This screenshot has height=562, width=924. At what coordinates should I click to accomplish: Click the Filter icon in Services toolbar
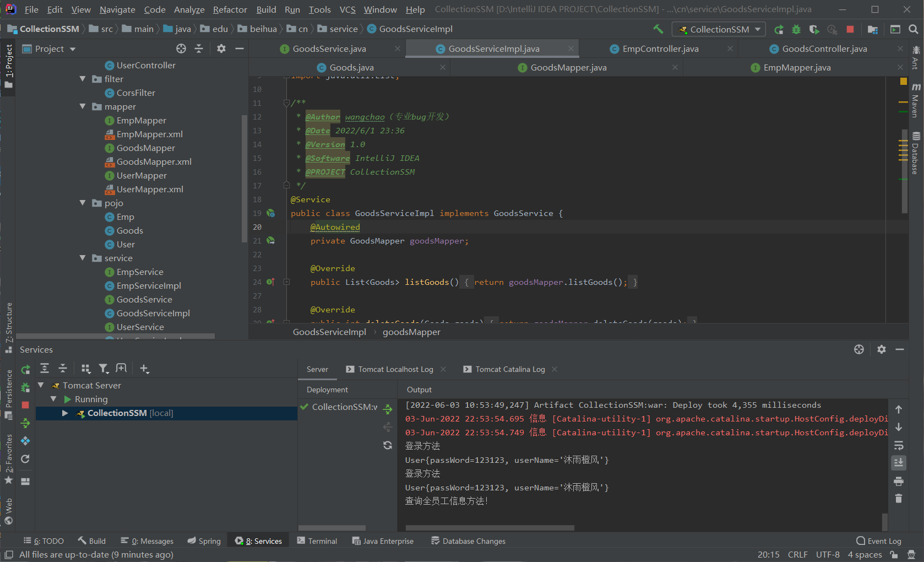[104, 369]
